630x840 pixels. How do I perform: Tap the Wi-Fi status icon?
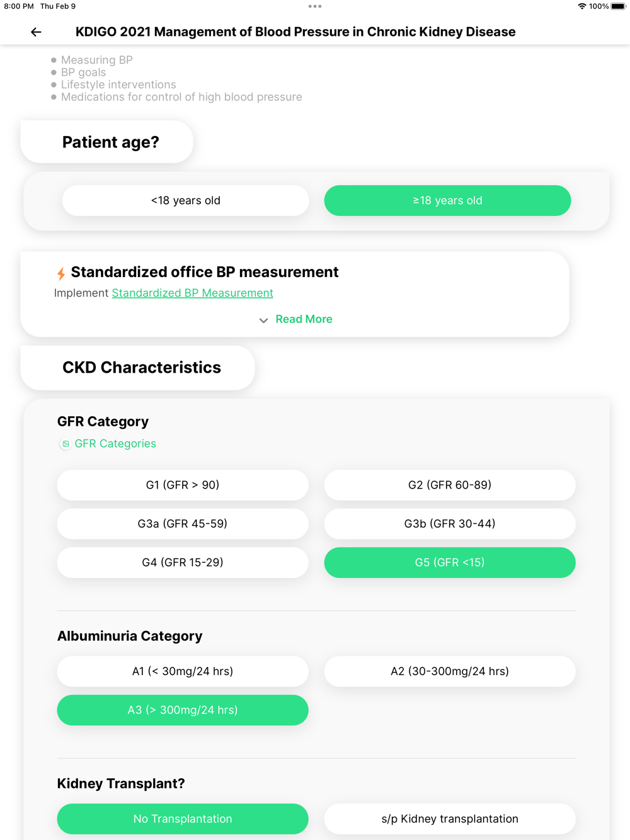point(581,6)
